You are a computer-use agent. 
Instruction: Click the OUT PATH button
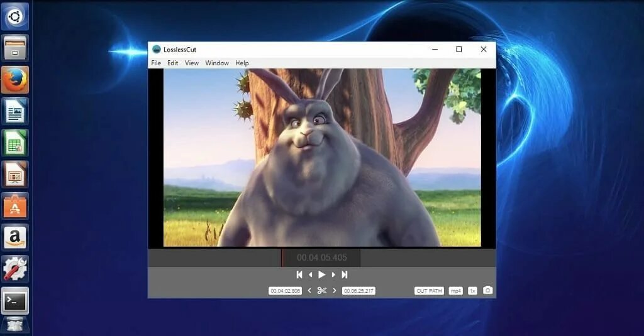[x=429, y=290]
